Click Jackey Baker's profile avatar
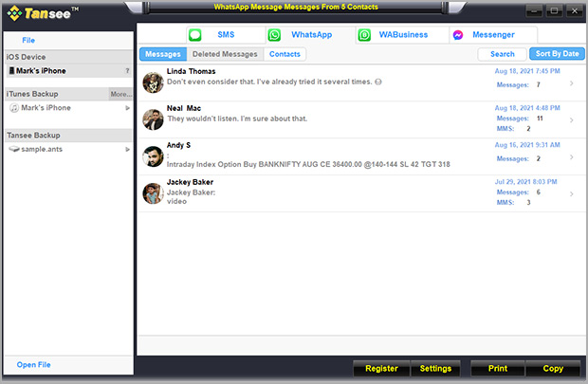Image resolution: width=588 pixels, height=384 pixels. click(153, 193)
